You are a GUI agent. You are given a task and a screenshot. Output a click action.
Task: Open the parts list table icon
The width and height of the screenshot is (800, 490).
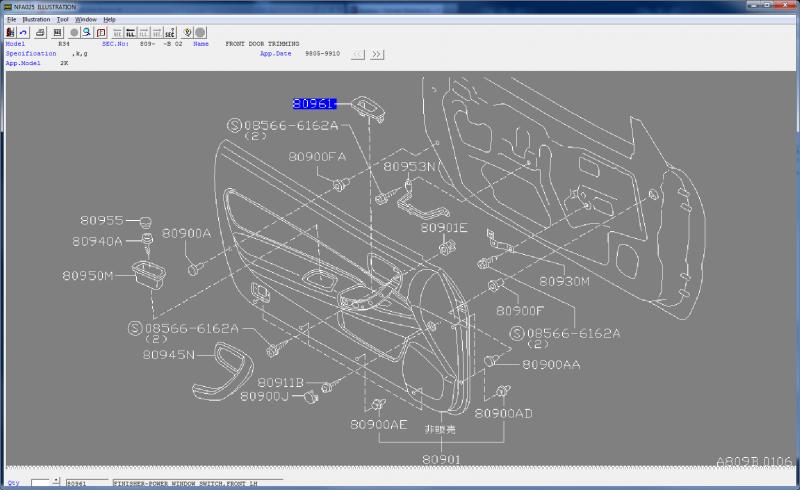(x=55, y=32)
